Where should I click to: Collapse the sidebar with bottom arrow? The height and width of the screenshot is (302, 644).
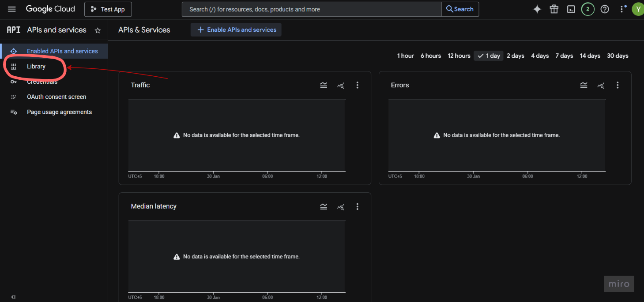point(13,297)
